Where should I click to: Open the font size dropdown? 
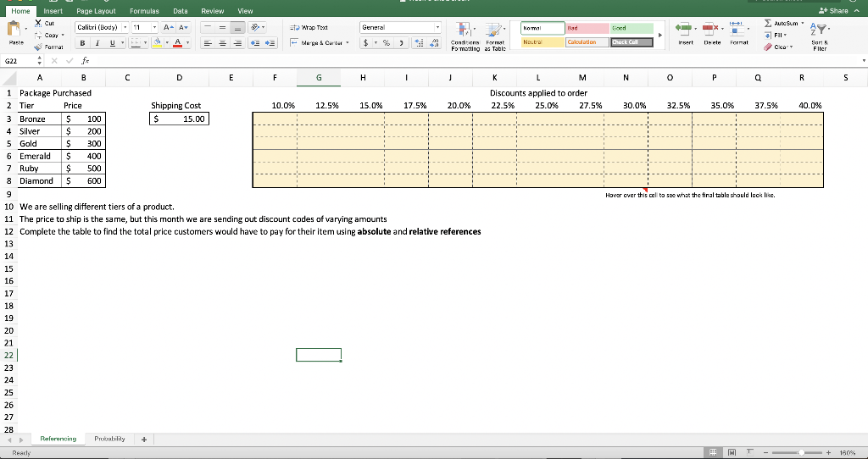[155, 27]
